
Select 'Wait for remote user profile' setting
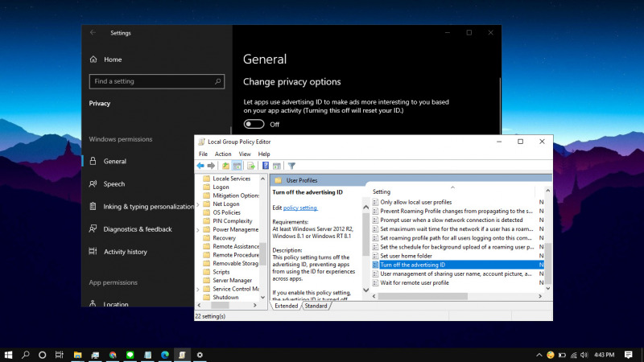[x=415, y=283]
